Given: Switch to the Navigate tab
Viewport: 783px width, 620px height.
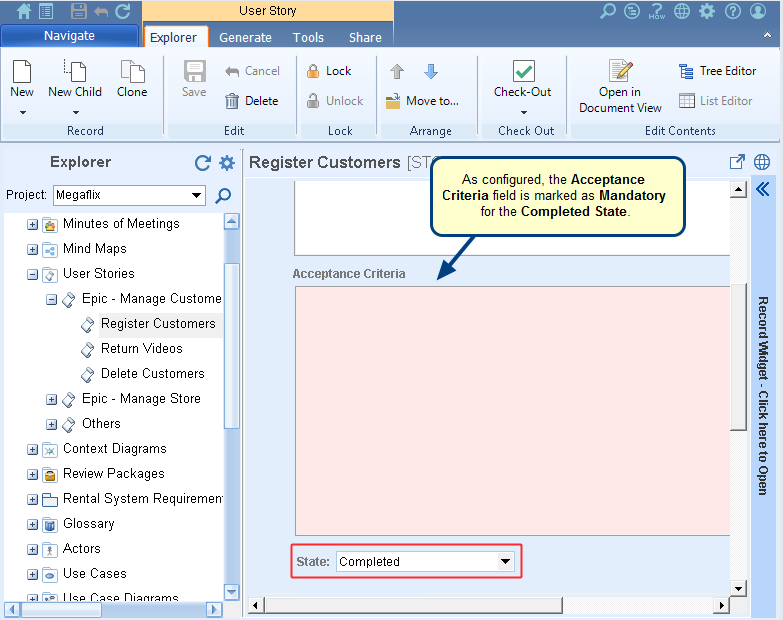Looking at the screenshot, I should point(69,36).
